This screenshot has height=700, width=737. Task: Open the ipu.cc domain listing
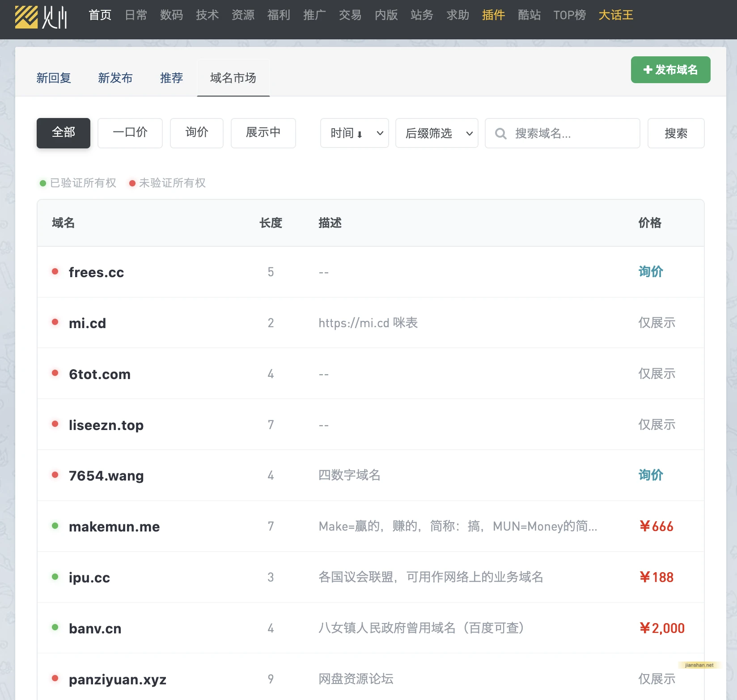click(x=89, y=578)
